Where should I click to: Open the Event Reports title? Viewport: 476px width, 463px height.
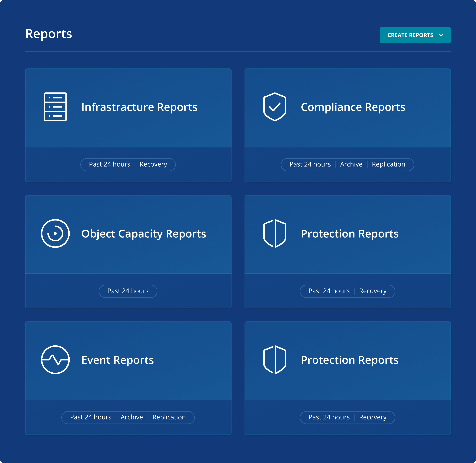pos(117,360)
